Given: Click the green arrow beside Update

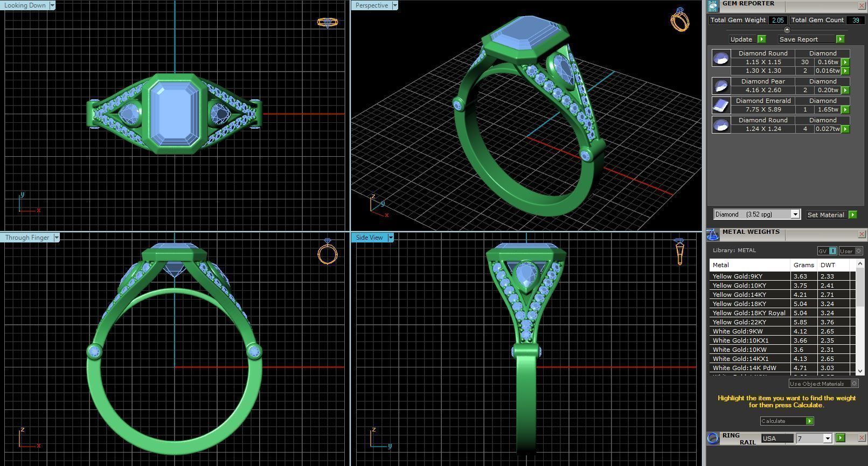Looking at the screenshot, I should pos(761,39).
